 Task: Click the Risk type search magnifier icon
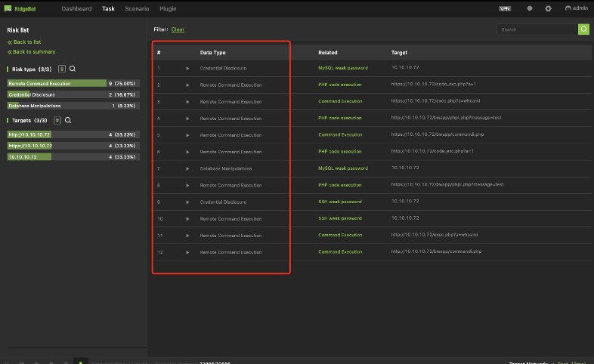(x=73, y=69)
